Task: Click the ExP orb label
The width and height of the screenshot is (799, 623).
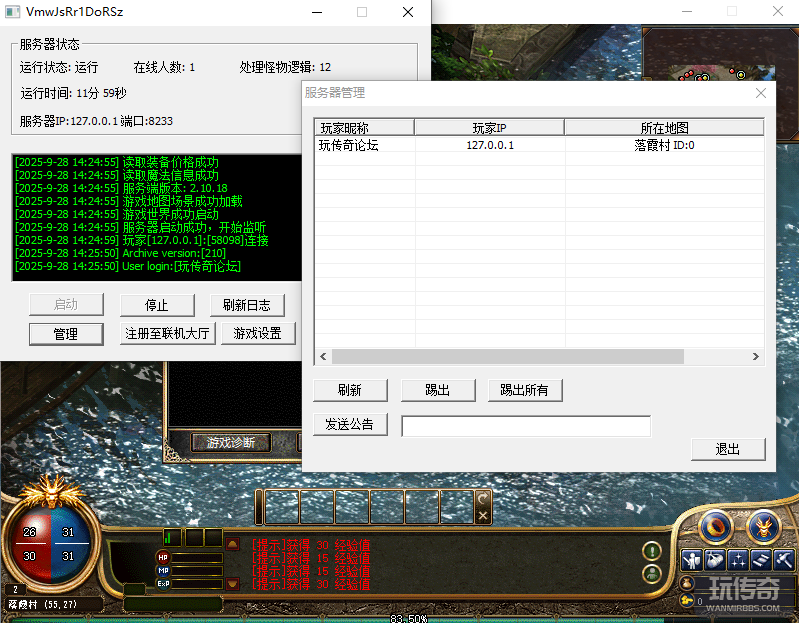Action: (163, 584)
